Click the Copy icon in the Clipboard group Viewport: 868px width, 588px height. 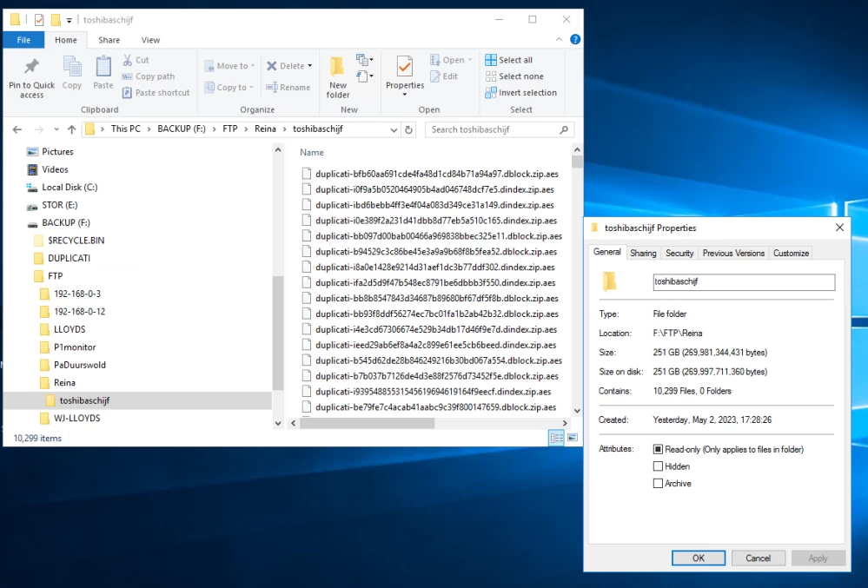click(72, 68)
